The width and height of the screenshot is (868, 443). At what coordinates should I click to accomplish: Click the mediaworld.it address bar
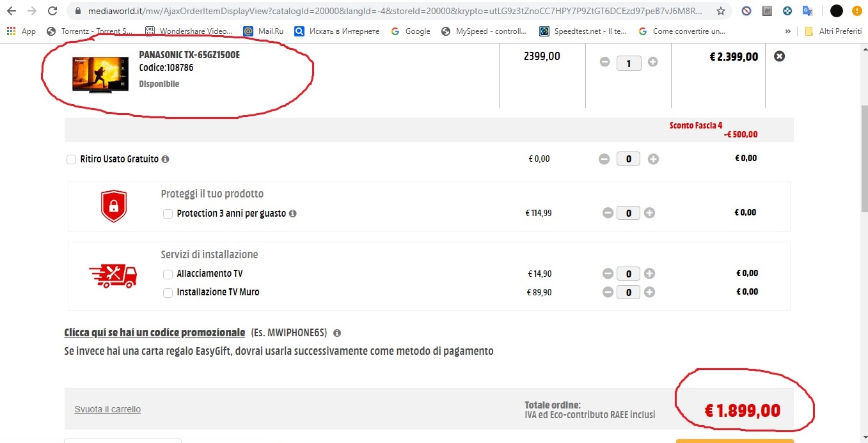(x=393, y=11)
